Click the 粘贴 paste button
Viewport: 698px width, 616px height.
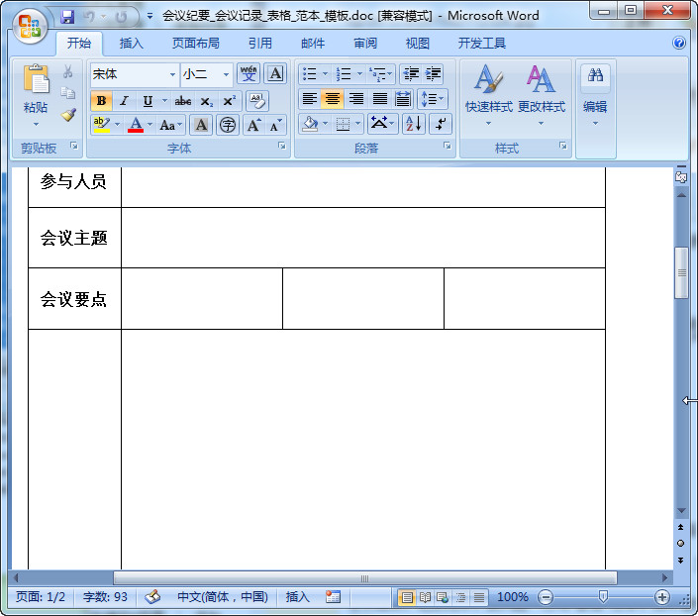click(36, 95)
